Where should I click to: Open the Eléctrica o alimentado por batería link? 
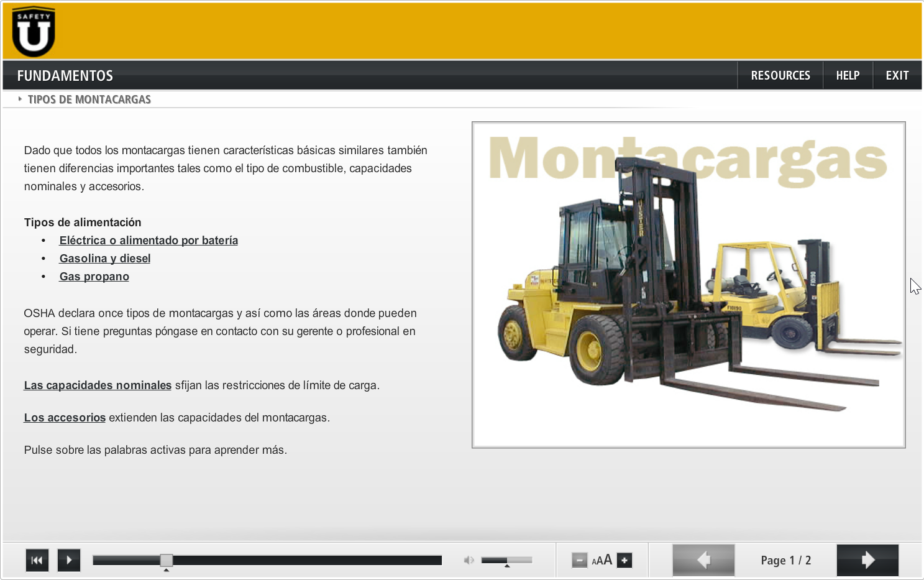click(x=148, y=240)
